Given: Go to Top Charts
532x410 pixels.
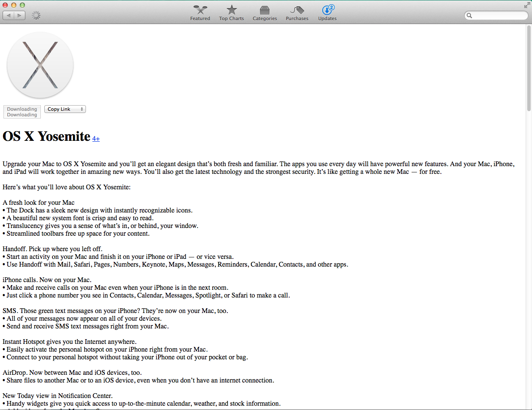Looking at the screenshot, I should click(x=231, y=12).
